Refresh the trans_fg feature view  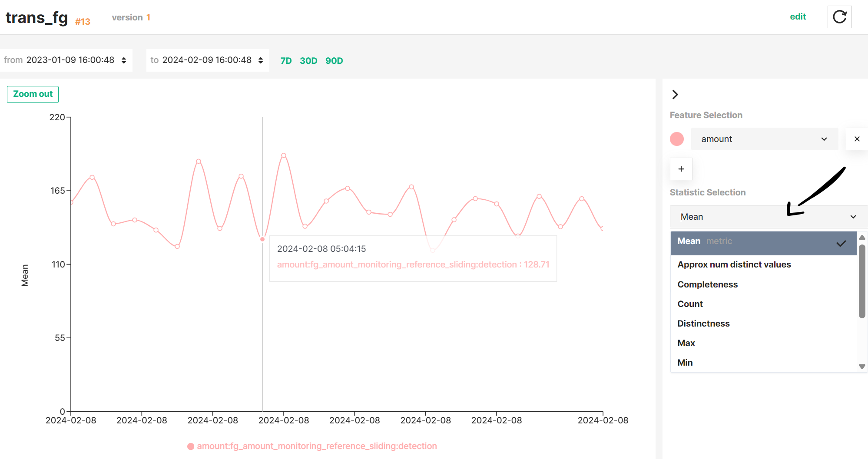[839, 17]
